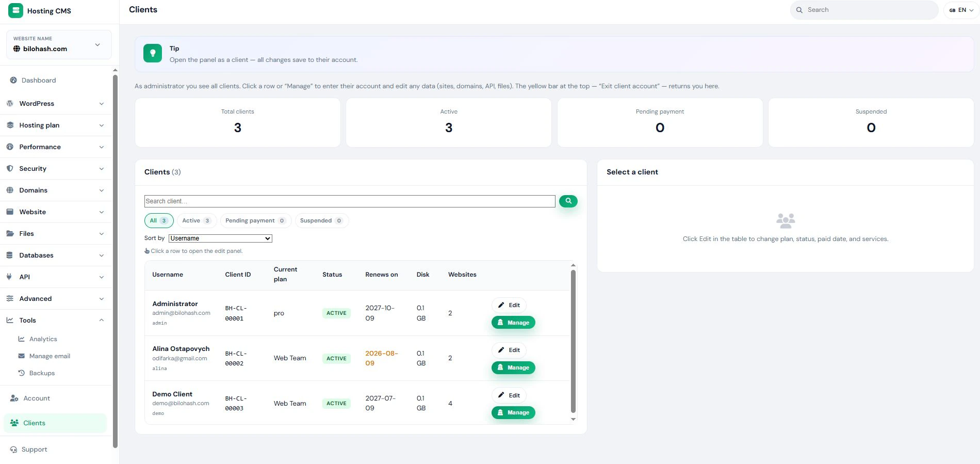Click email demo@bilohash.com
Image resolution: width=980 pixels, height=464 pixels.
point(181,403)
